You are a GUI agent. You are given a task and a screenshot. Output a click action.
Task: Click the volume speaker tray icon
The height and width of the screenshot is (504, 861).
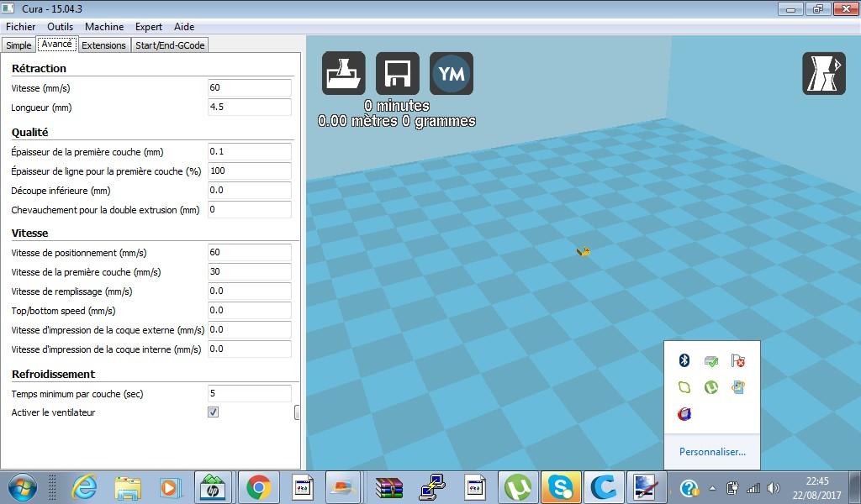(x=774, y=487)
